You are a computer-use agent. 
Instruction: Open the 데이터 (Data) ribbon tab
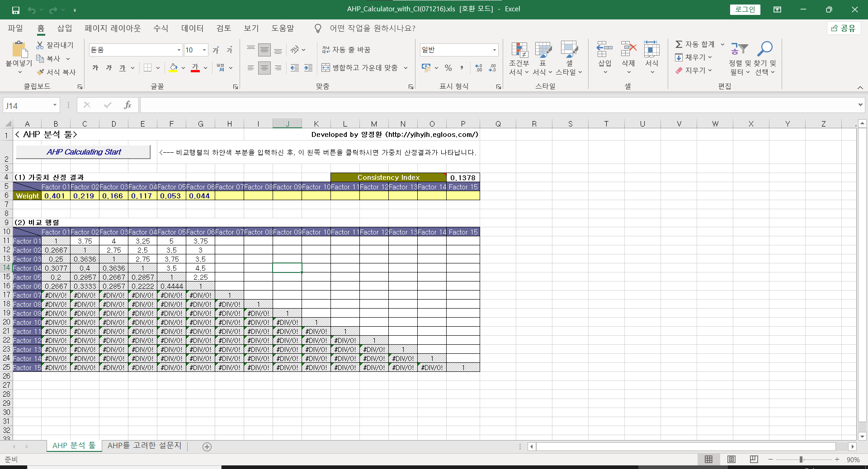193,28
